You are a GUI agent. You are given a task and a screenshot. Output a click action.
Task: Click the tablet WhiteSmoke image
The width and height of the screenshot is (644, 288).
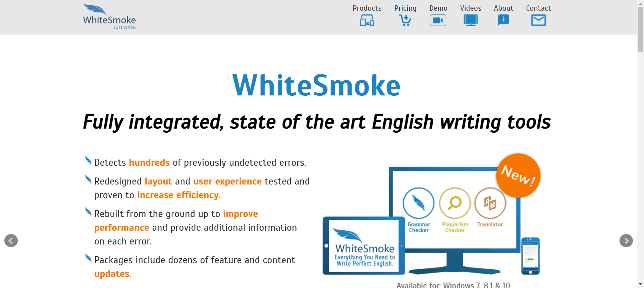[x=364, y=245]
